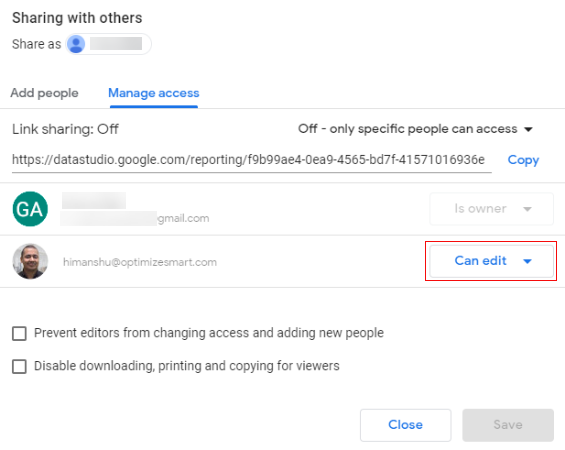Tick Disable downloading, printing and copying checkbox
Viewport: 565px width, 450px height.
(19, 366)
